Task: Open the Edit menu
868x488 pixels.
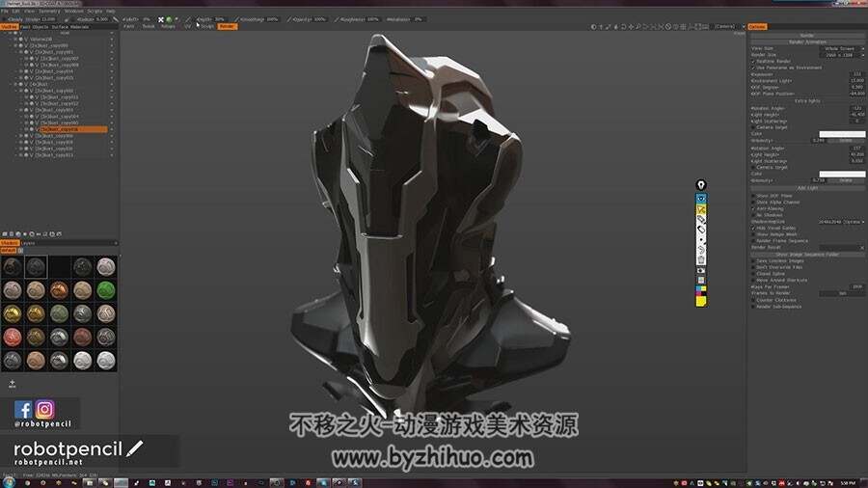Action: [16, 11]
